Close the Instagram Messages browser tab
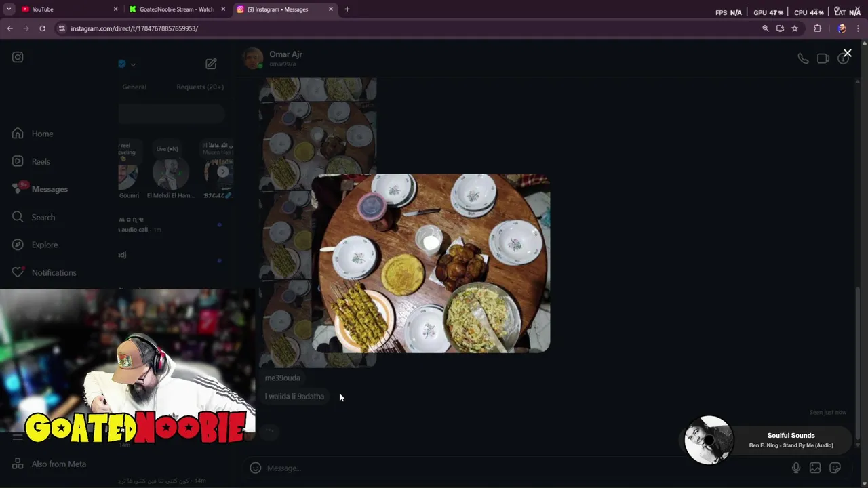 tap(331, 9)
